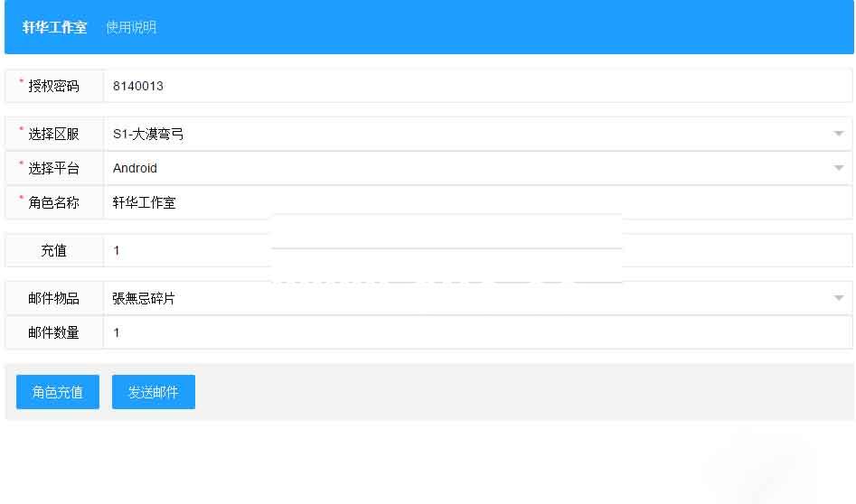
Task: Click the 发送邮件 button
Action: pos(154,392)
